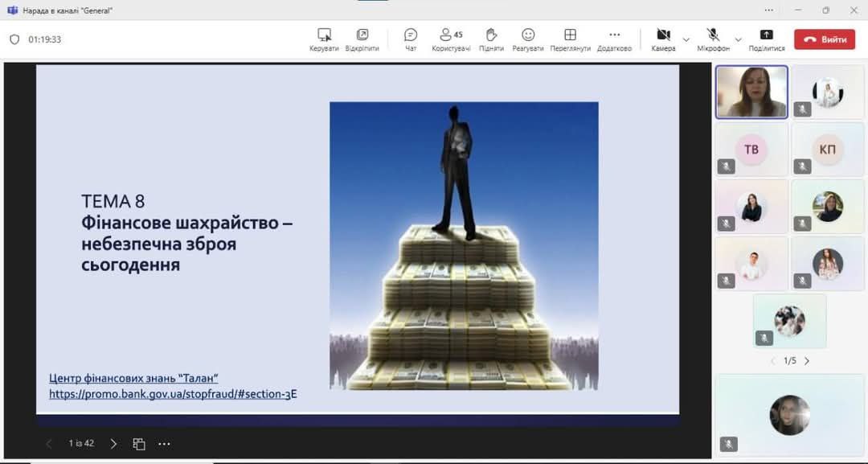The width and height of the screenshot is (868, 464).
Task: Go to previous participants page arrow
Action: pos(773,361)
